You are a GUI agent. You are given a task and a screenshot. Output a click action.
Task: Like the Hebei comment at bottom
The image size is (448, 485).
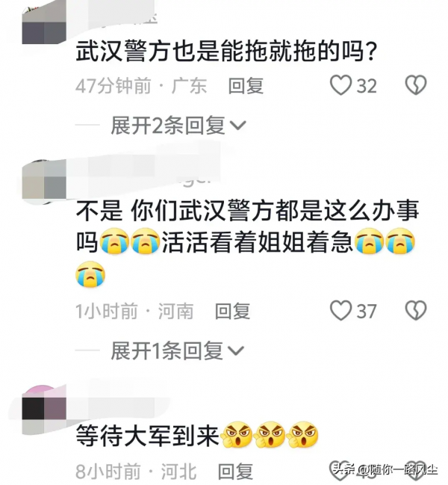(340, 471)
